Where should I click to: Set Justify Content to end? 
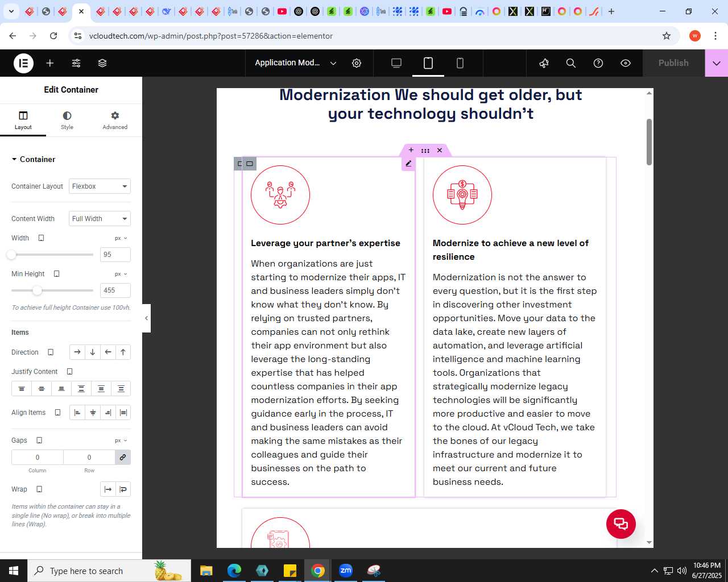(61, 389)
